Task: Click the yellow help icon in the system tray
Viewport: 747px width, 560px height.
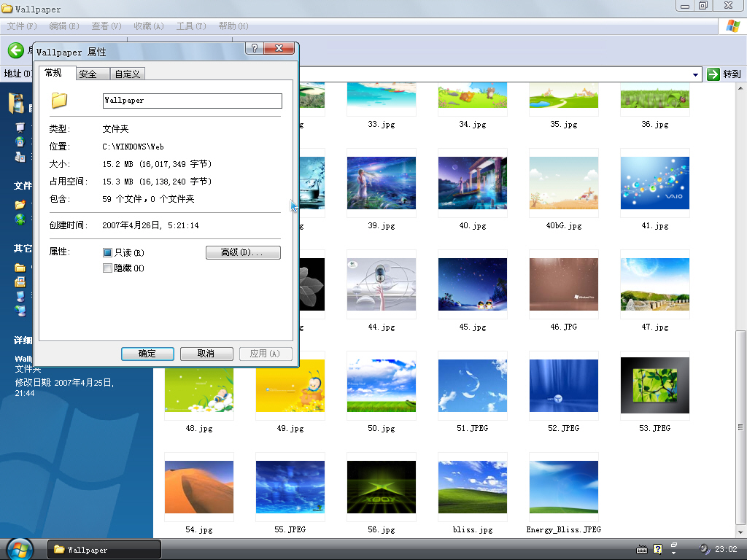Action: 657,550
